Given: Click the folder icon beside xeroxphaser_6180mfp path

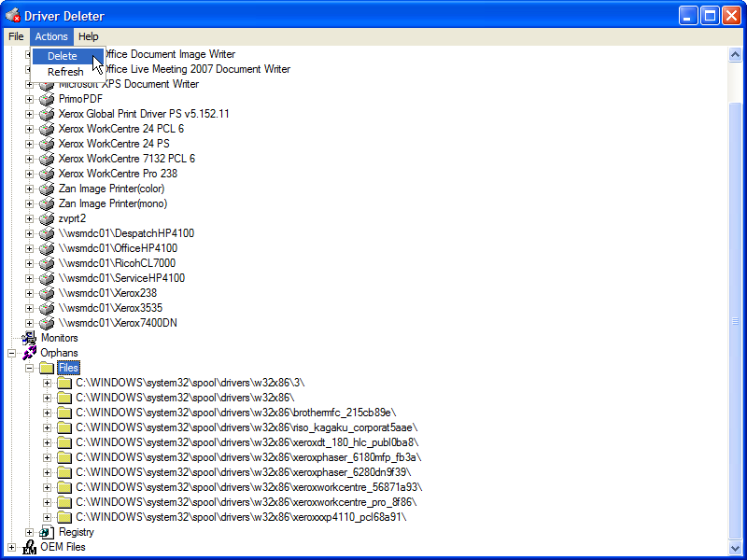Looking at the screenshot, I should click(63, 456).
